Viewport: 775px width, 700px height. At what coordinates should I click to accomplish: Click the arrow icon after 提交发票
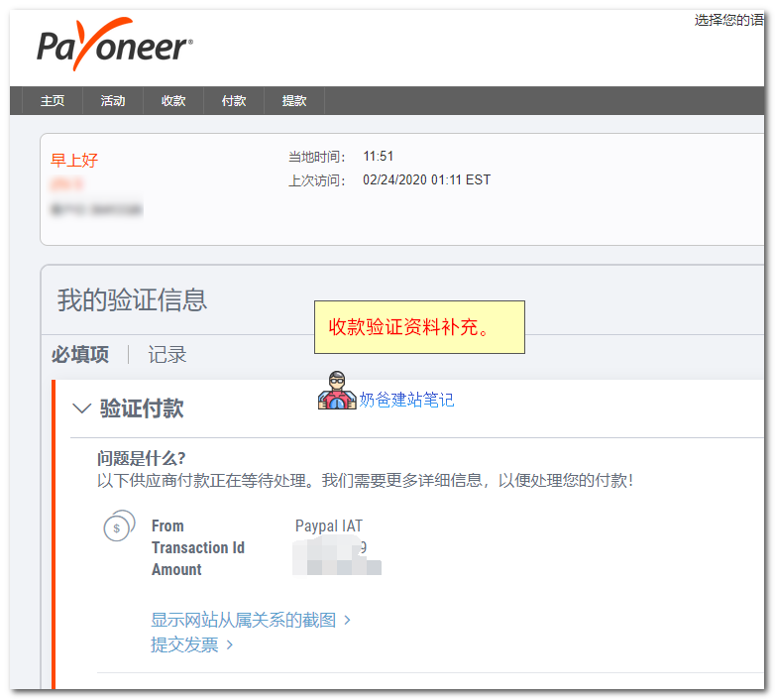point(230,645)
